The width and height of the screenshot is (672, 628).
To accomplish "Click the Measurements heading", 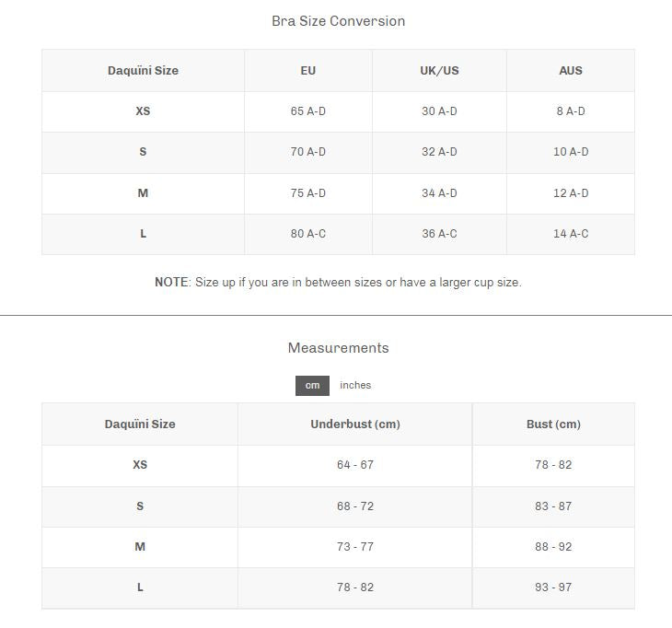I will tap(338, 348).
